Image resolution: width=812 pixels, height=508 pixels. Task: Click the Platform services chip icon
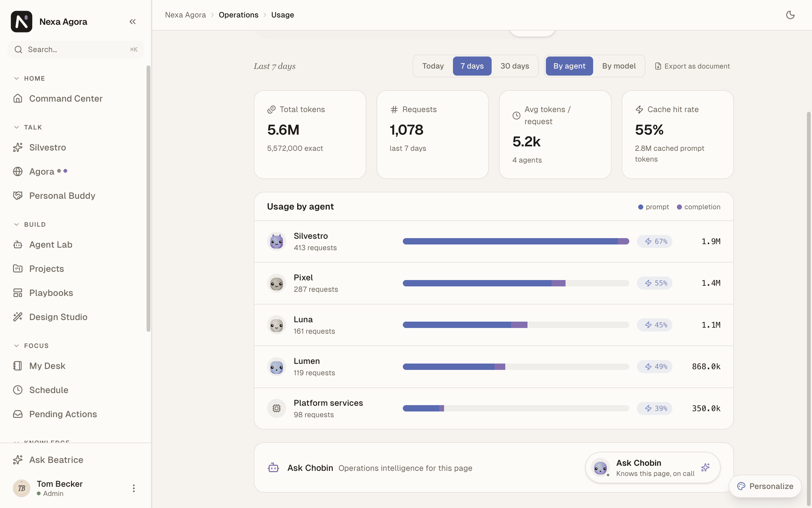[277, 408]
